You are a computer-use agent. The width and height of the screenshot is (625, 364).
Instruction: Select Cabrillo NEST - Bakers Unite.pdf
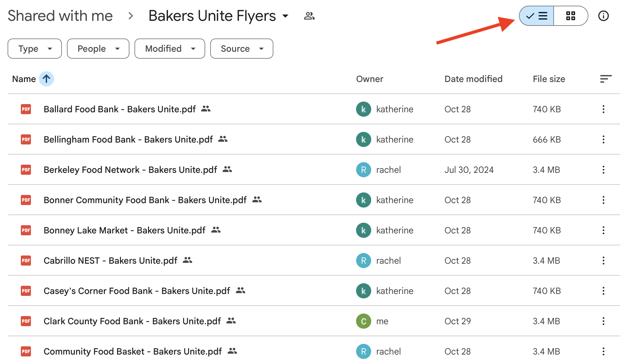pyautogui.click(x=110, y=261)
